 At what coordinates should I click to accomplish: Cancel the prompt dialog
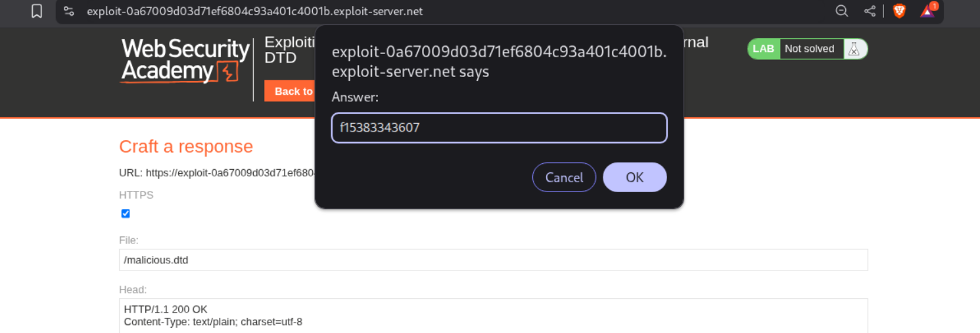[x=564, y=178]
